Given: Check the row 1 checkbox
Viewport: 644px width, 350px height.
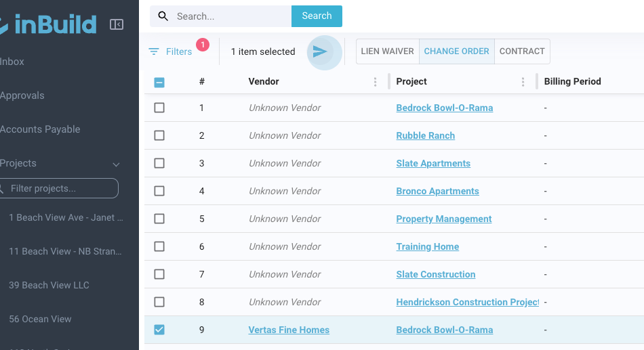Looking at the screenshot, I should pyautogui.click(x=159, y=108).
